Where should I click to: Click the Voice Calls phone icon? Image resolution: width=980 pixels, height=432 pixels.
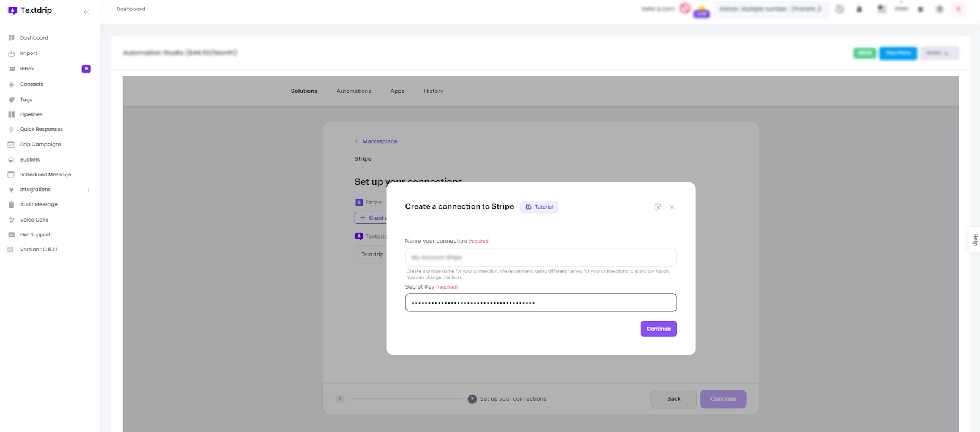11,220
